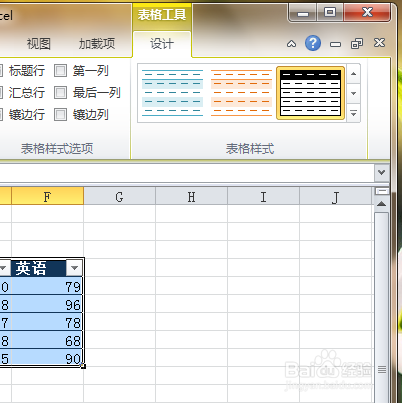Select the cell containing 79
This screenshot has width=402, height=403.
(x=47, y=286)
